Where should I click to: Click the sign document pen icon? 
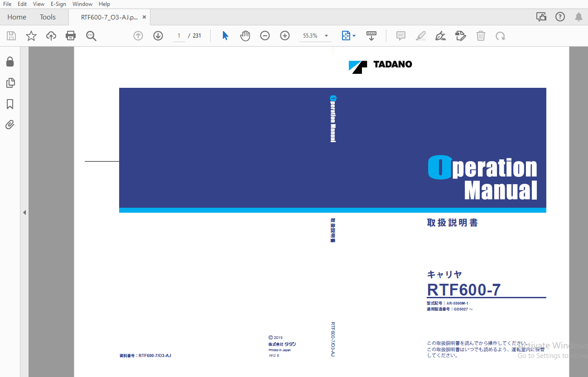440,36
